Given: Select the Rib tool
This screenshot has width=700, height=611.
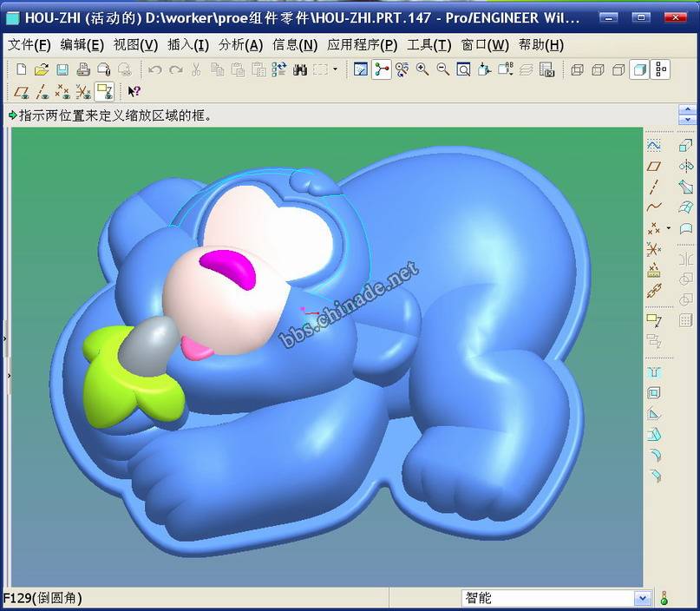Looking at the screenshot, I should click(653, 414).
